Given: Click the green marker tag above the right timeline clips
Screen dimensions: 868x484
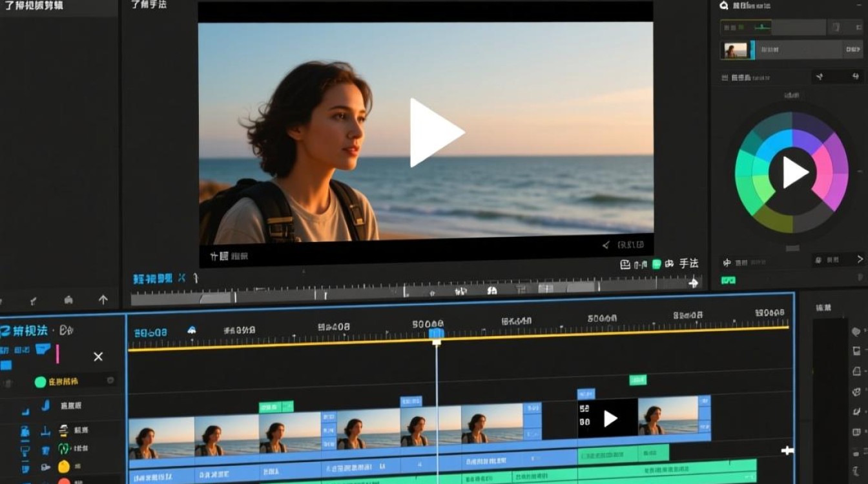Looking at the screenshot, I should [638, 379].
